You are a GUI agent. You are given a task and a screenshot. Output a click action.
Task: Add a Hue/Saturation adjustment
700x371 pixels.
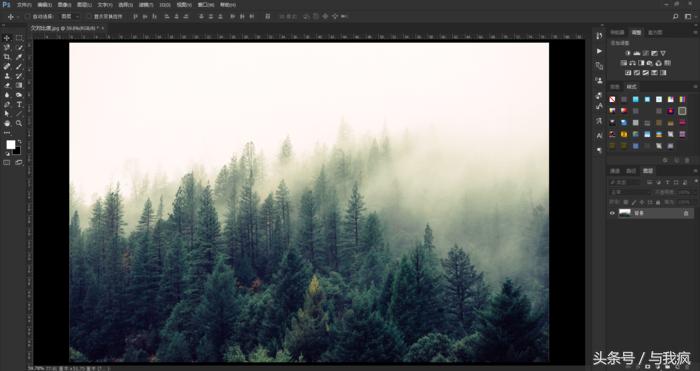coord(624,63)
